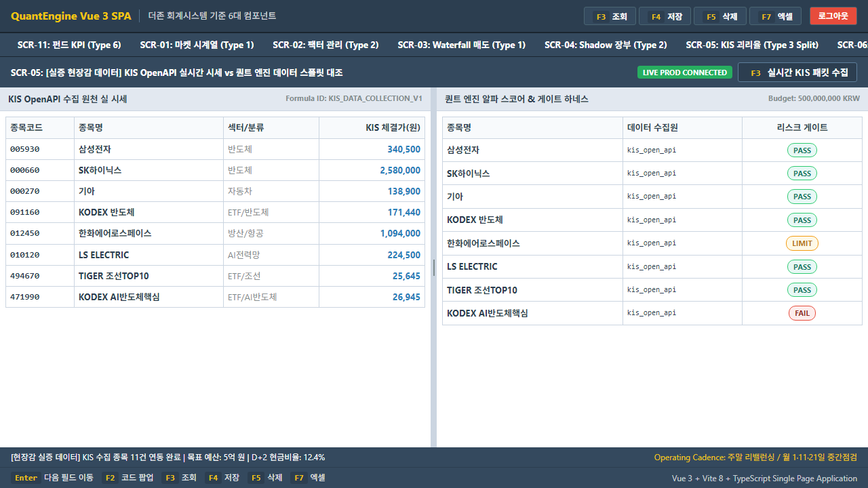868x488 pixels.
Task: Click the F4 저장 button in the top header
Action: (x=665, y=16)
